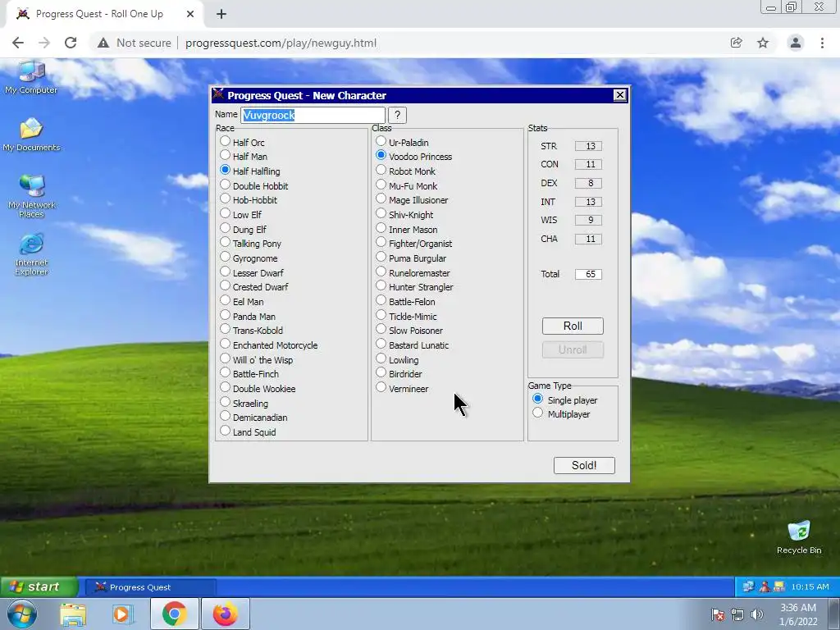The width and height of the screenshot is (840, 630).
Task: Select Half Man race
Action: [225, 155]
